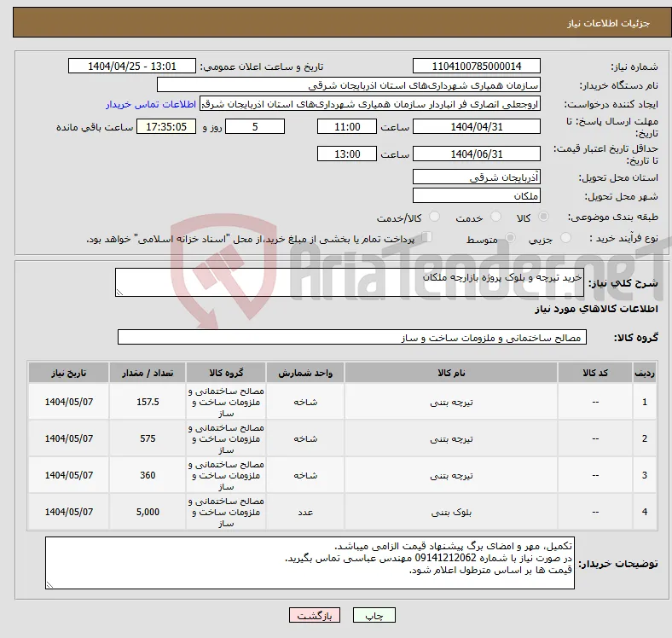Select the خدمت radio button
This screenshot has width=672, height=638.
click(x=495, y=217)
